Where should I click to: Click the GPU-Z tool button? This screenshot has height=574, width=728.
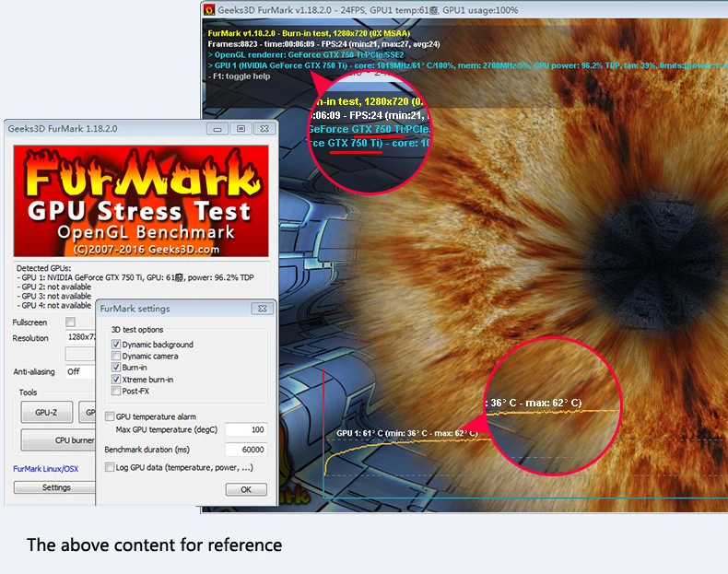point(46,412)
